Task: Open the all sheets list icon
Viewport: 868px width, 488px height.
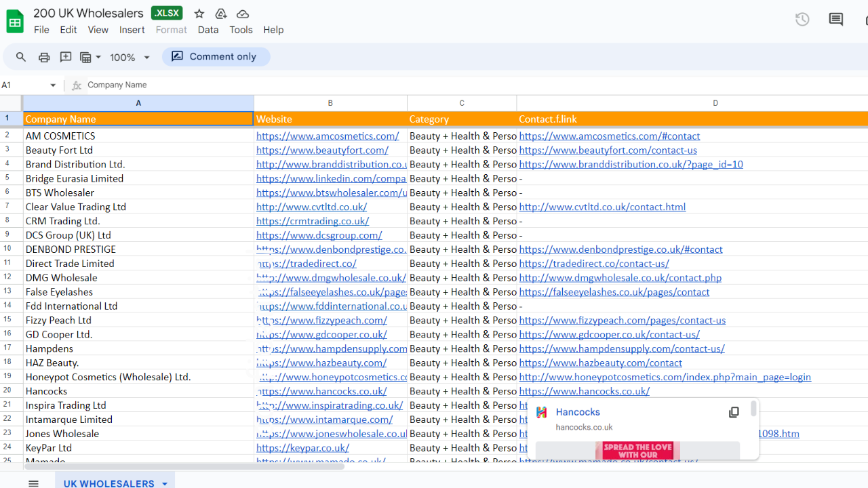Action: point(33,483)
